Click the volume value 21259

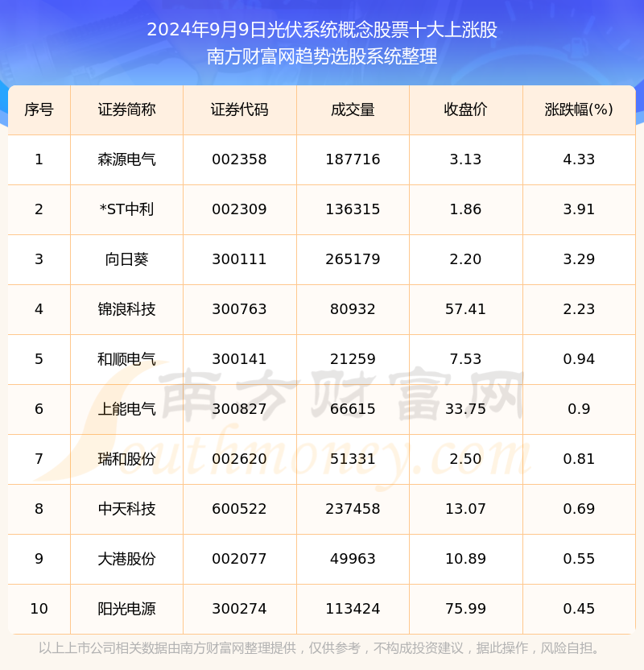[x=353, y=359]
